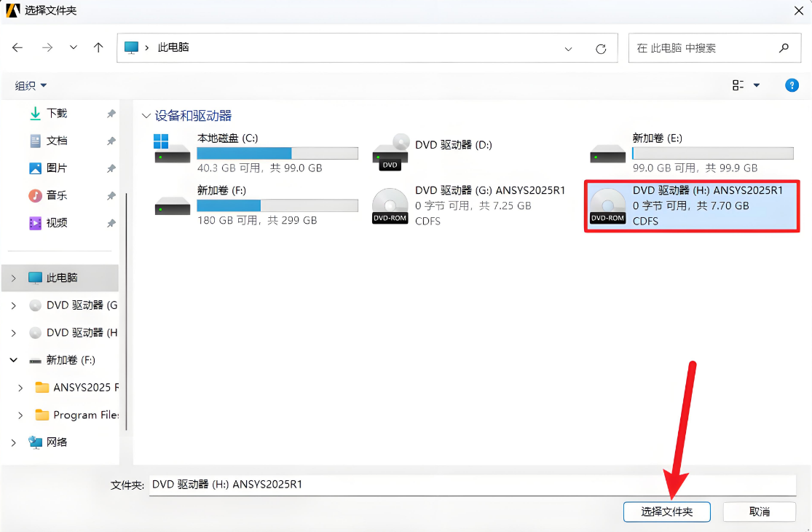Click pin icon next to 视频
This screenshot has height=532, width=812.
click(111, 223)
